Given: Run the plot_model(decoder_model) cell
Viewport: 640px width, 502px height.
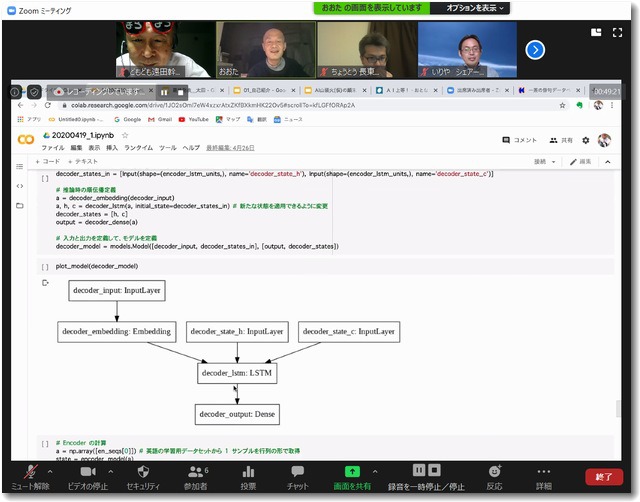Looking at the screenshot, I should (x=45, y=267).
